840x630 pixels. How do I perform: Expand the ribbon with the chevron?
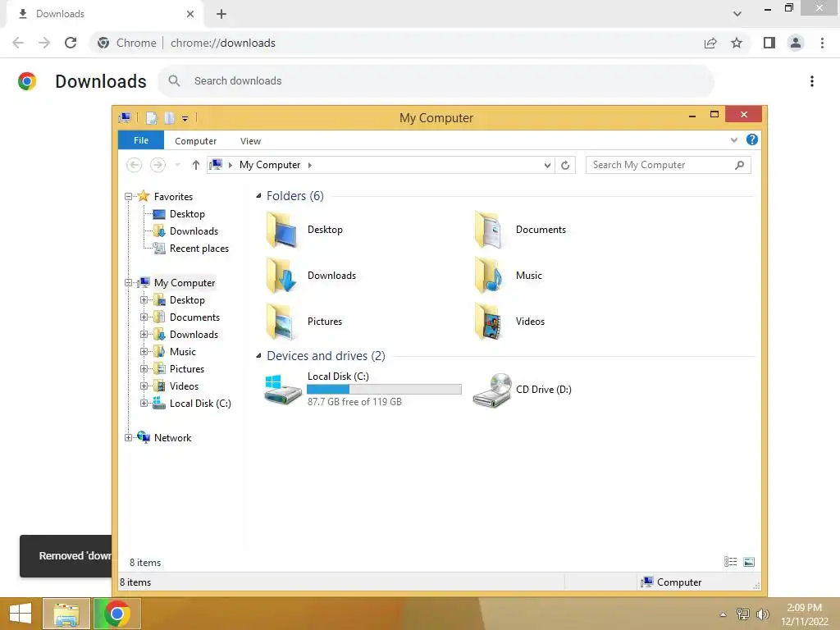(x=734, y=140)
